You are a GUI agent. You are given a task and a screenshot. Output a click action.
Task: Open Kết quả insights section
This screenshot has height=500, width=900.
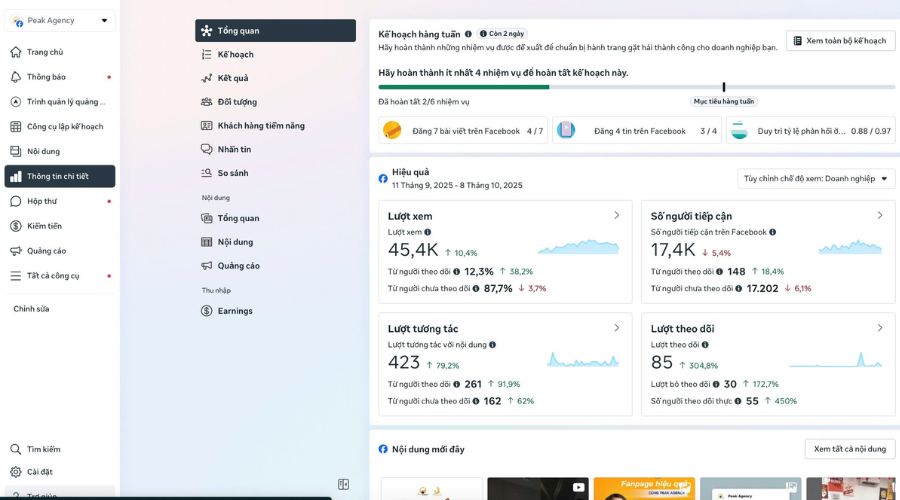point(276,78)
